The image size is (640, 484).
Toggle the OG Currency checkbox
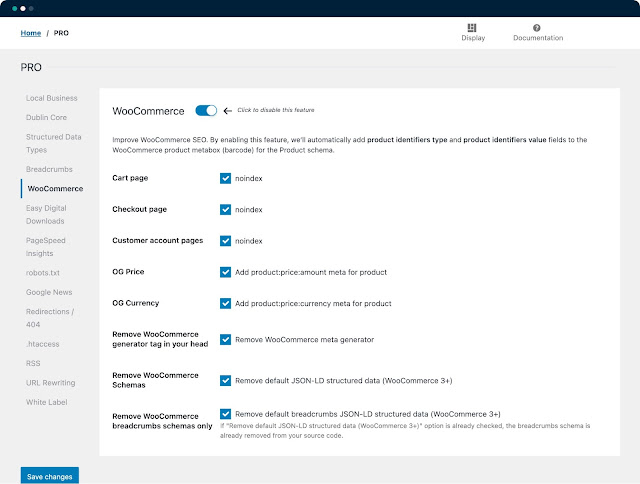(x=225, y=303)
